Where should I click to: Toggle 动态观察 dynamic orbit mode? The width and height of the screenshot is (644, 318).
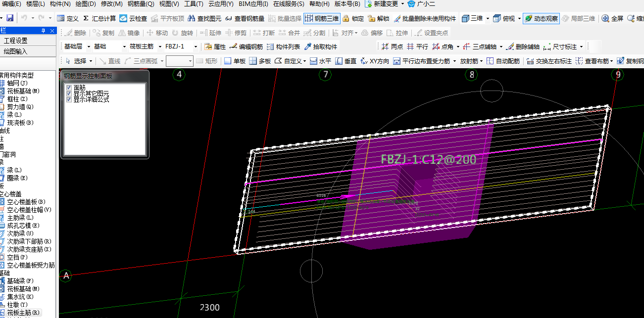541,18
